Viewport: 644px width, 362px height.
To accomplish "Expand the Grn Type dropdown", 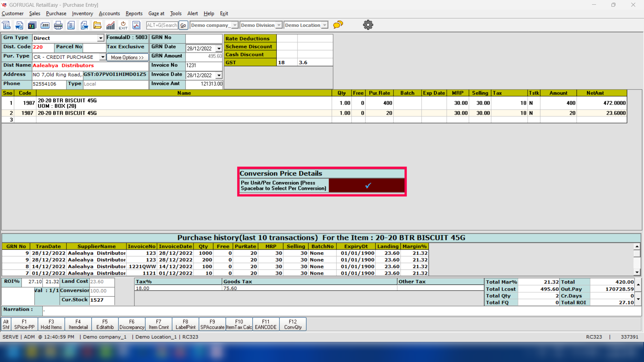I will pyautogui.click(x=101, y=38).
